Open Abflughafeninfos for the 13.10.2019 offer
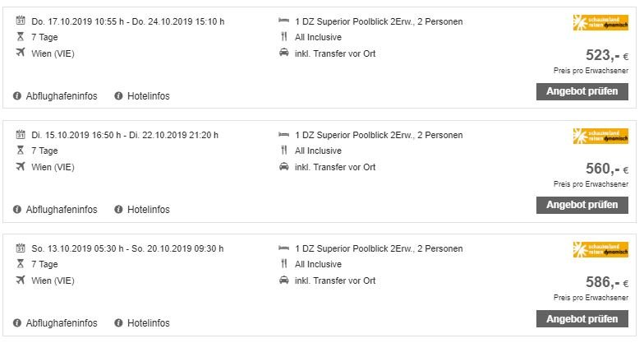This screenshot has width=644, height=343. tap(62, 322)
